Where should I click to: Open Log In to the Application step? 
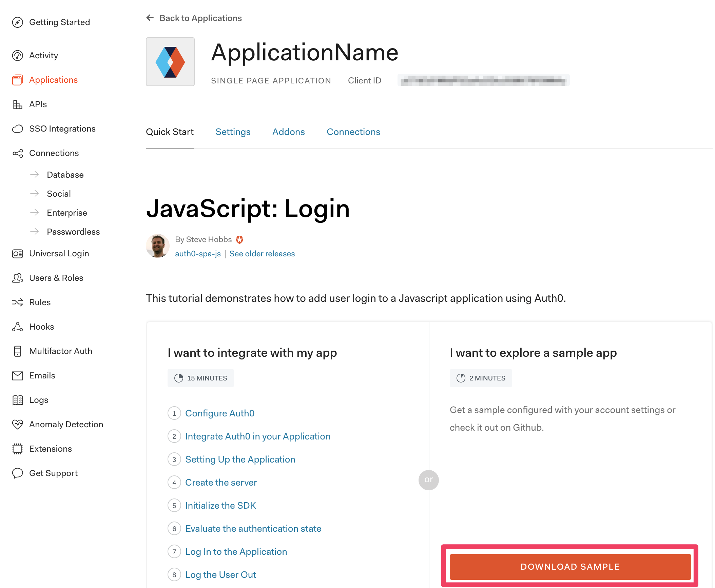[236, 552]
